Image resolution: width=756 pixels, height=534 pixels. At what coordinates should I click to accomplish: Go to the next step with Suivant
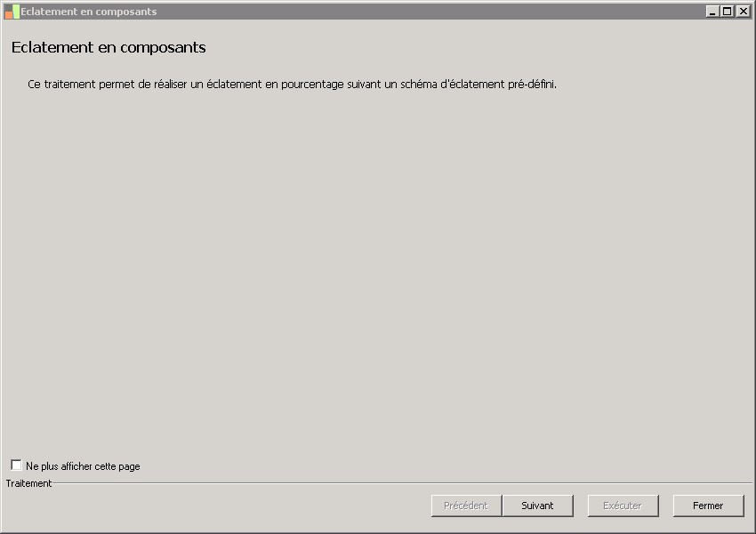click(x=537, y=506)
